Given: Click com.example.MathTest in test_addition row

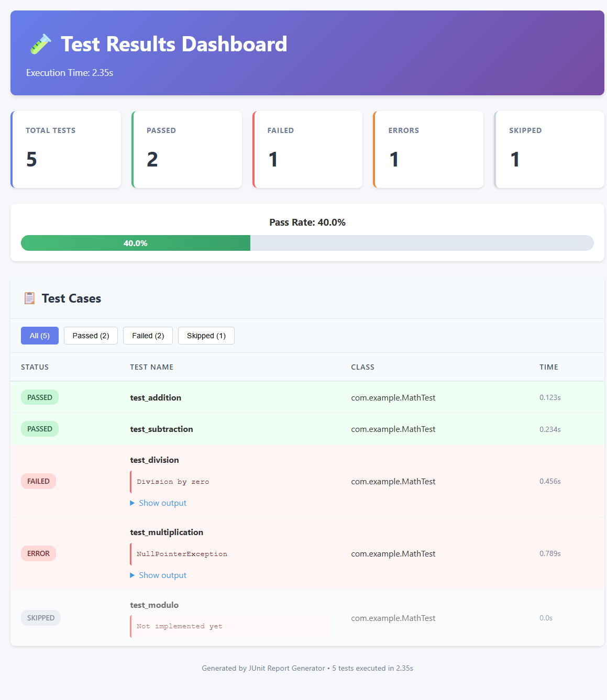Looking at the screenshot, I should point(393,397).
